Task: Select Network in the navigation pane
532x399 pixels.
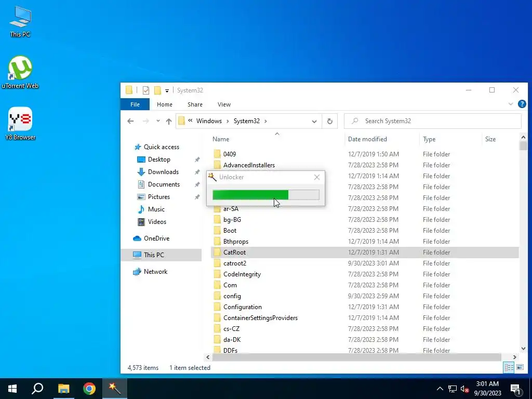Action: [x=155, y=272]
